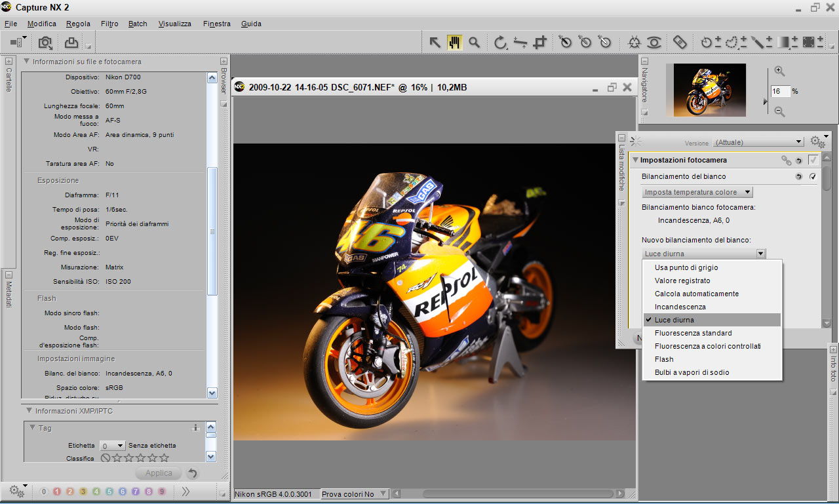Apply label 4 green filter
Image resolution: width=839 pixels, height=504 pixels.
pos(96,491)
